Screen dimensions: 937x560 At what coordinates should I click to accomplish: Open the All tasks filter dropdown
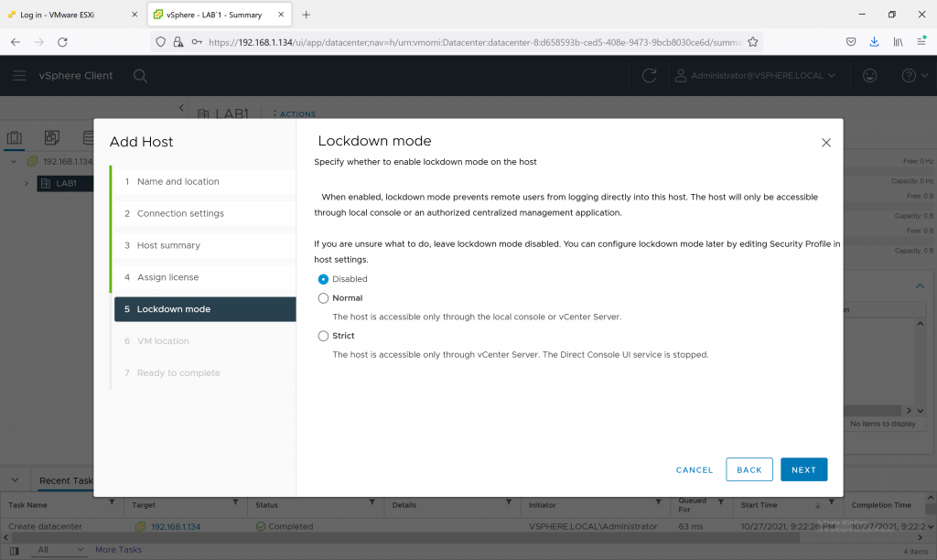coord(59,550)
